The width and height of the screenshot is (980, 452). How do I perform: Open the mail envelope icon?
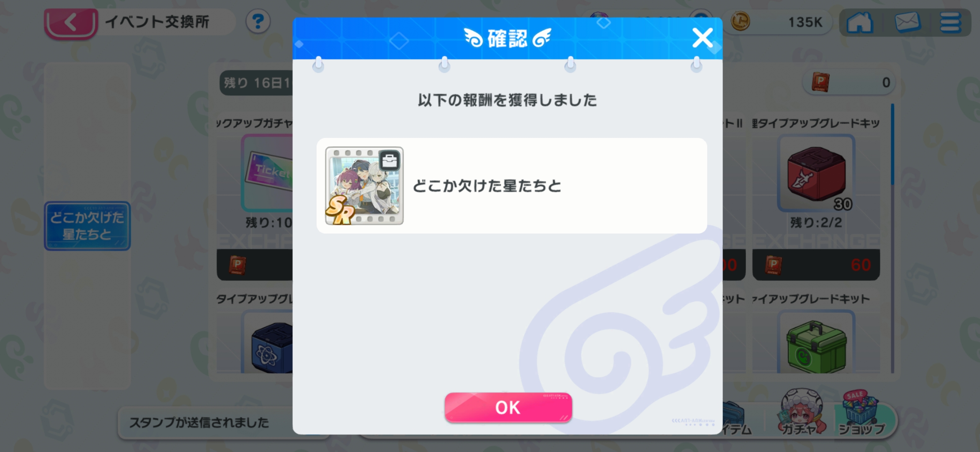tap(907, 22)
